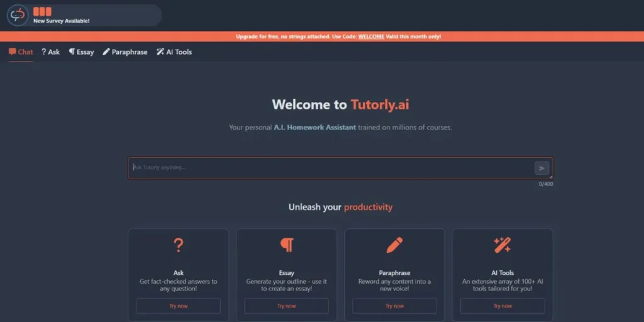Click the question mark icon on Ask card

click(178, 245)
